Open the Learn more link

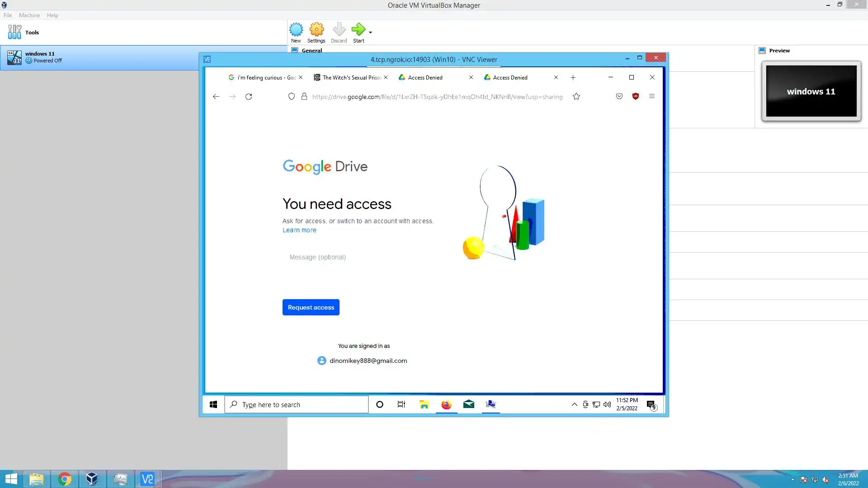[299, 230]
